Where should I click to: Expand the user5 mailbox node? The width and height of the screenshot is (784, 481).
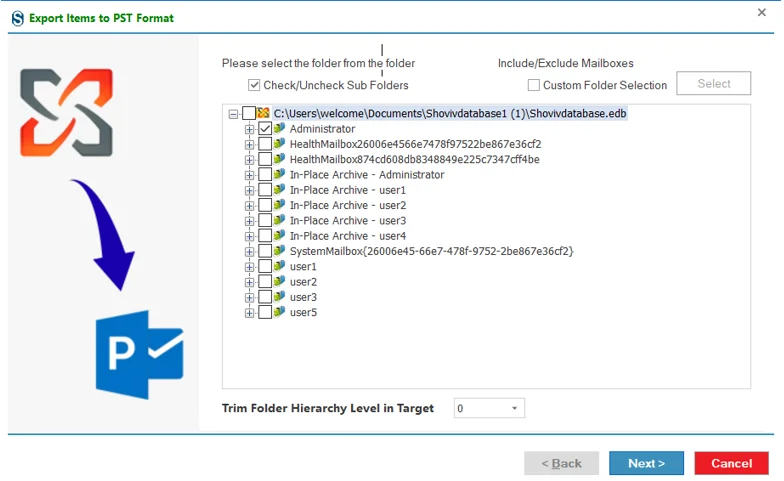pos(249,313)
